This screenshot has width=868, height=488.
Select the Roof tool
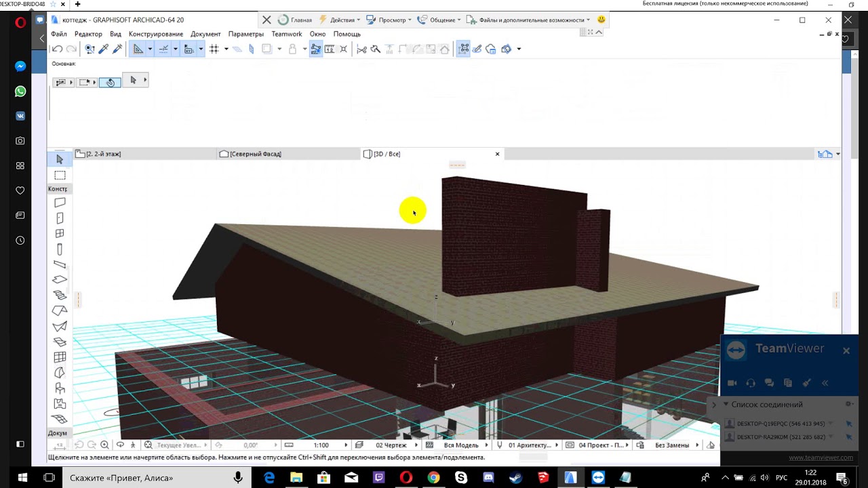pos(60,310)
